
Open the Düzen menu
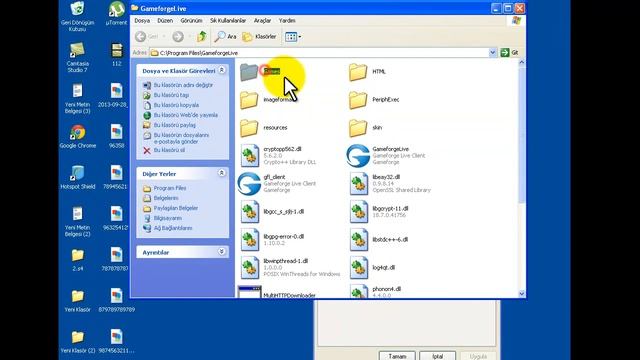tap(165, 20)
